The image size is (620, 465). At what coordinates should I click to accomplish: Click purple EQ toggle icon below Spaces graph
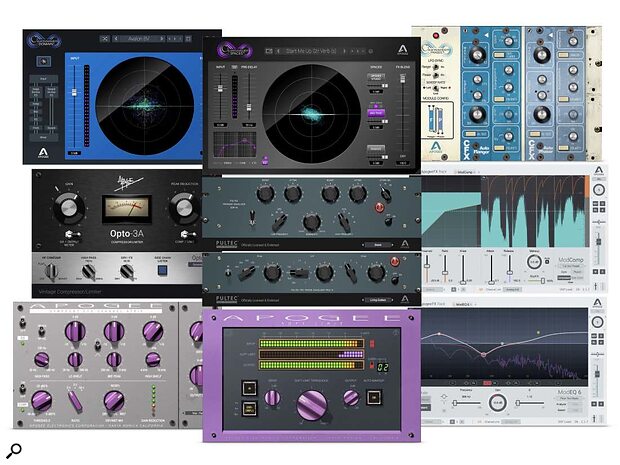coord(265,160)
